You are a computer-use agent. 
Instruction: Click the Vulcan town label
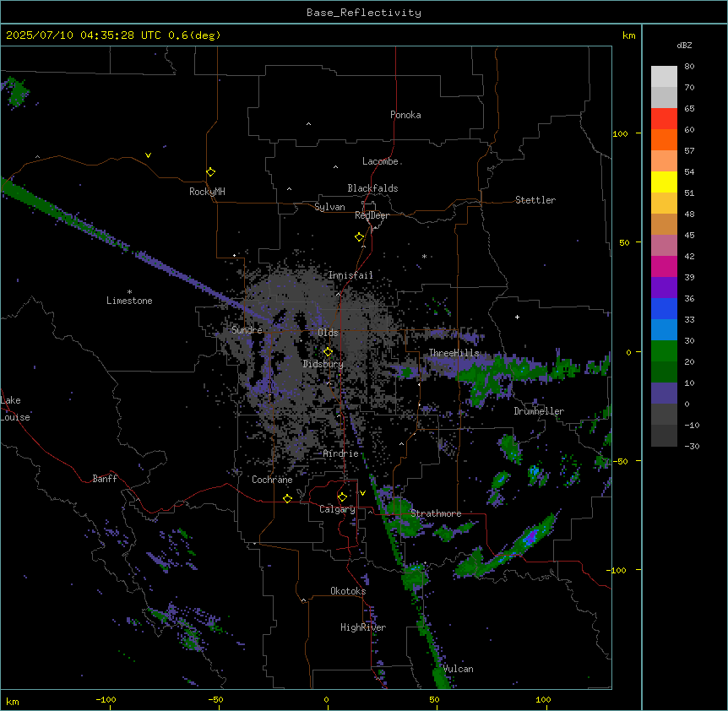coord(459,669)
